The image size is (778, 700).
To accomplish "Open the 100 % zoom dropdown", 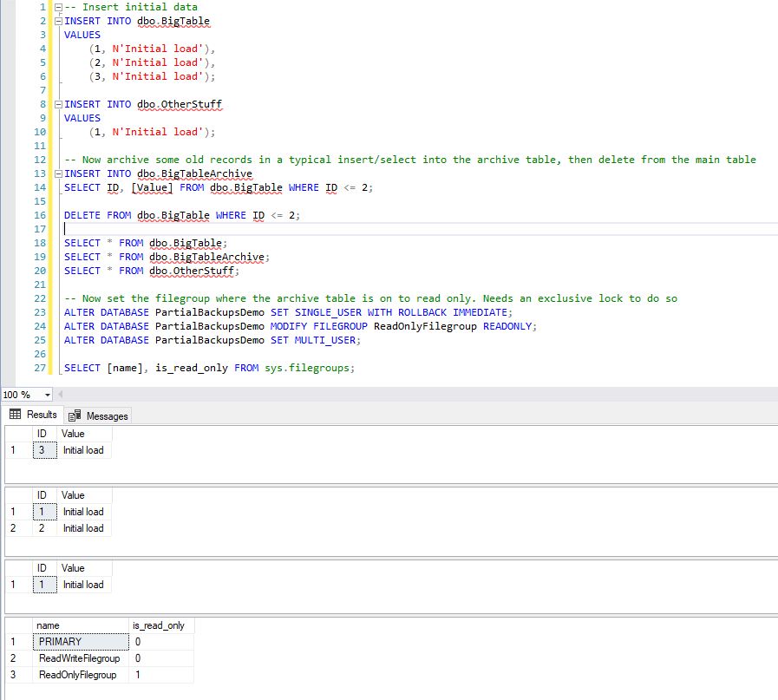I will click(x=47, y=395).
